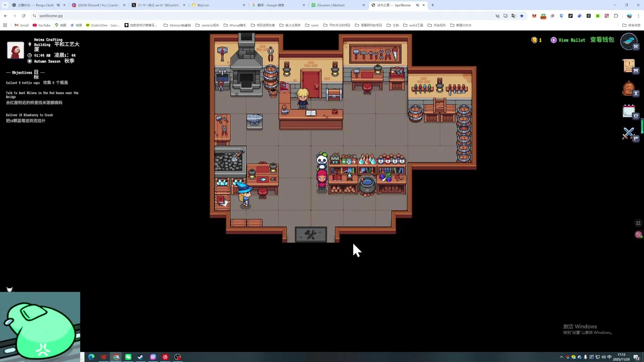
Task: Click the panda-hat character near shelves
Action: (x=322, y=161)
